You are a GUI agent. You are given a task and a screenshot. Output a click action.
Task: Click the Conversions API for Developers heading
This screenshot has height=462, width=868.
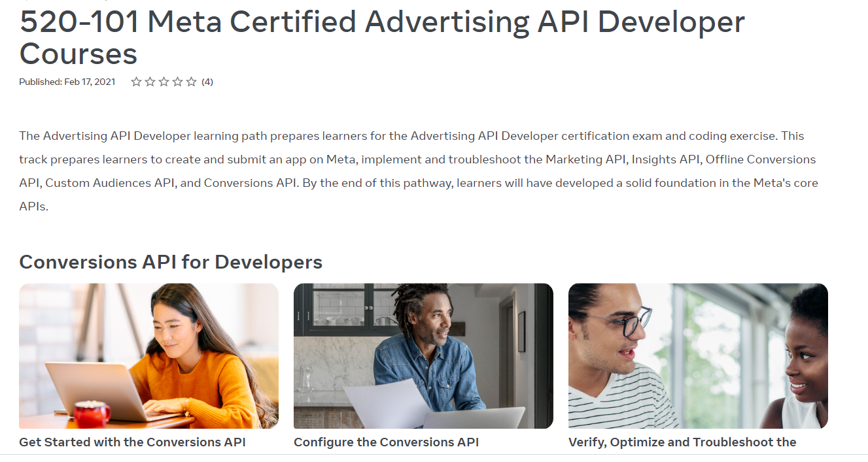[x=171, y=262]
